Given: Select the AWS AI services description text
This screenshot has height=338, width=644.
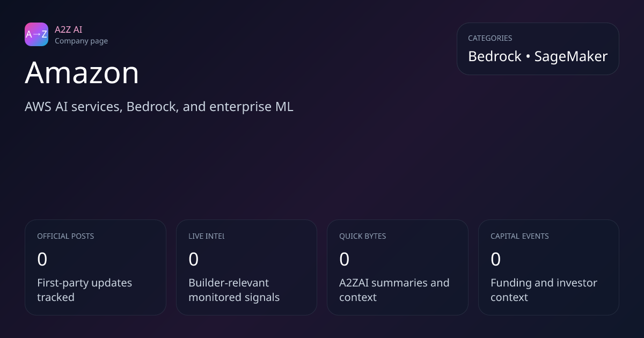Looking at the screenshot, I should (159, 106).
